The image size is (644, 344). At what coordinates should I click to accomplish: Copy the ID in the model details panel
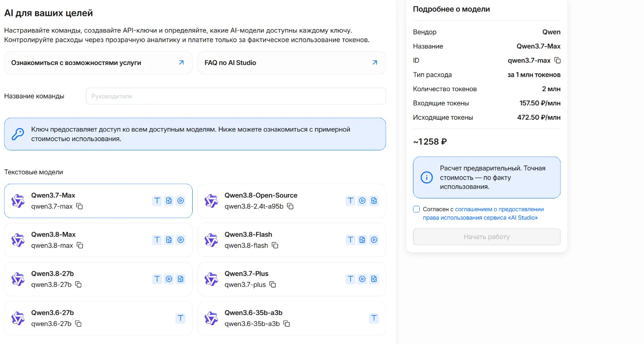point(558,61)
